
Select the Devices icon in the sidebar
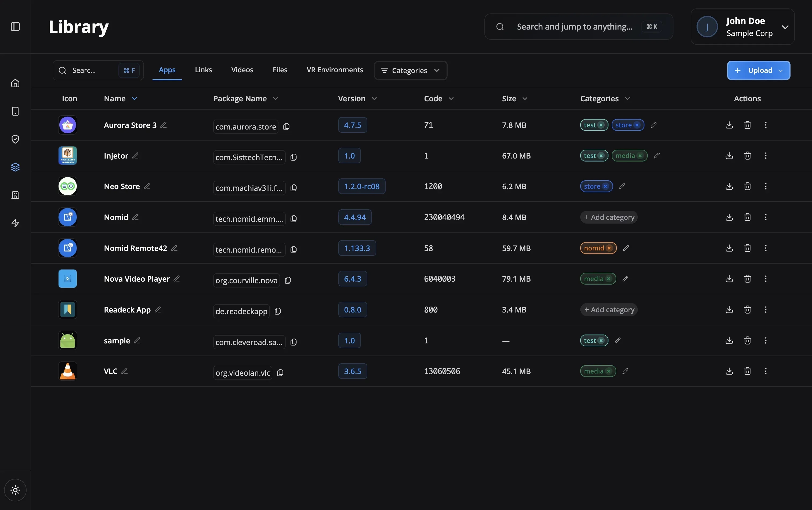click(x=15, y=111)
